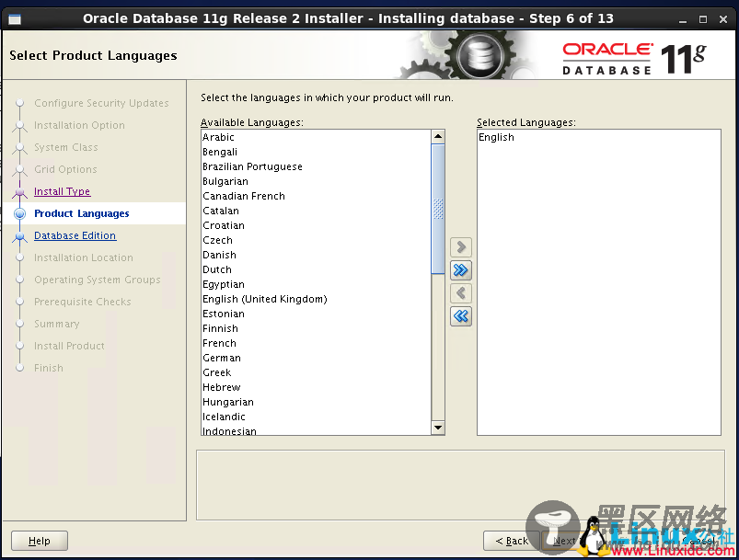Select Czech language entry
This screenshot has width=739, height=560.
click(x=316, y=240)
